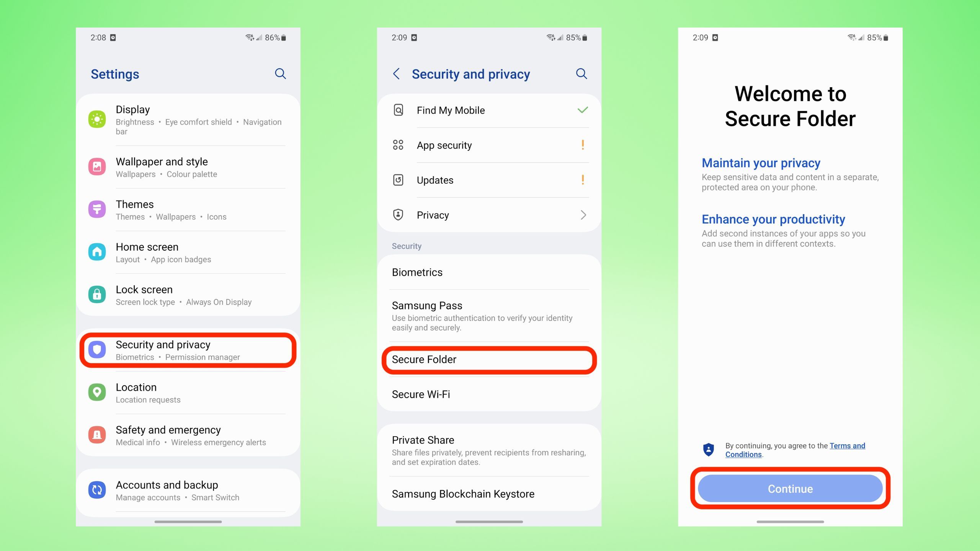980x551 pixels.
Task: Tap the Privacy shield icon
Action: click(x=399, y=215)
